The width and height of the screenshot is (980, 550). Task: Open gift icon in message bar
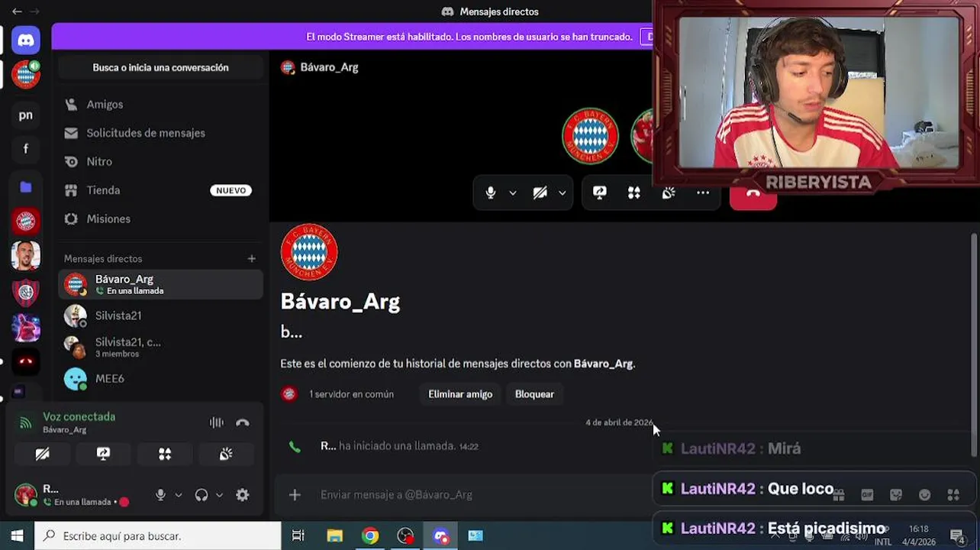[839, 495]
